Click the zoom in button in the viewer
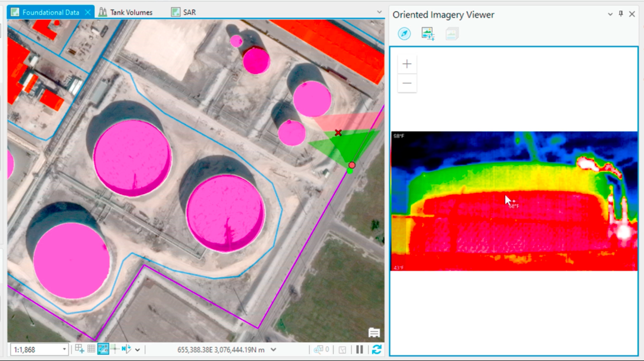The image size is (644, 361). [407, 64]
